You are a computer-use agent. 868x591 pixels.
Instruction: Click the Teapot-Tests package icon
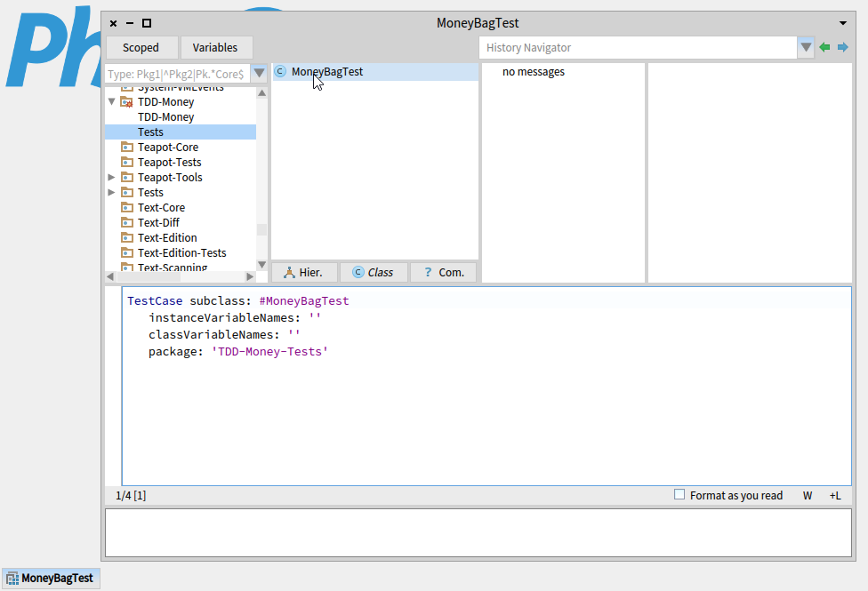127,162
